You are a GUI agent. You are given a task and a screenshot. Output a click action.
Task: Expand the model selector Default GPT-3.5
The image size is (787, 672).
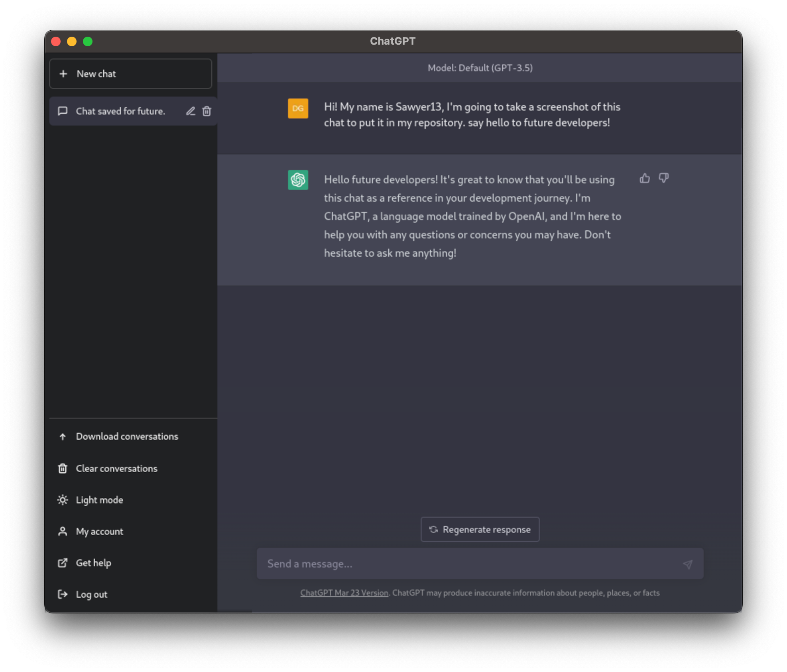click(480, 67)
